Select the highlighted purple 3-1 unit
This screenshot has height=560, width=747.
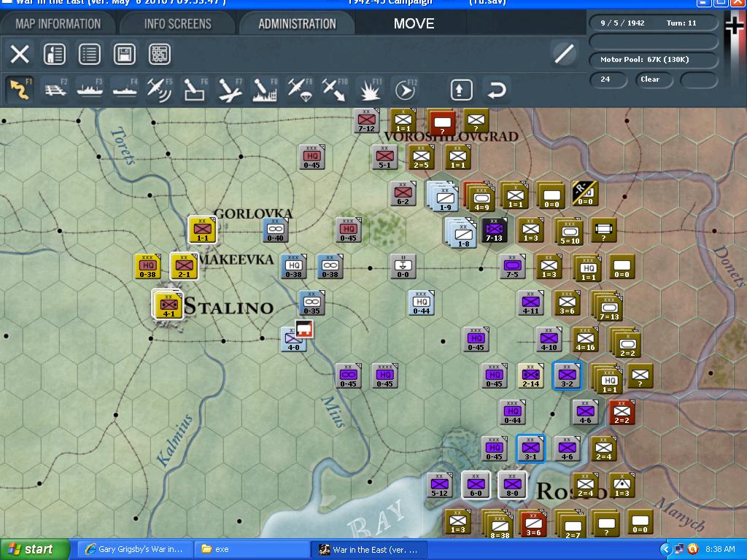click(531, 448)
